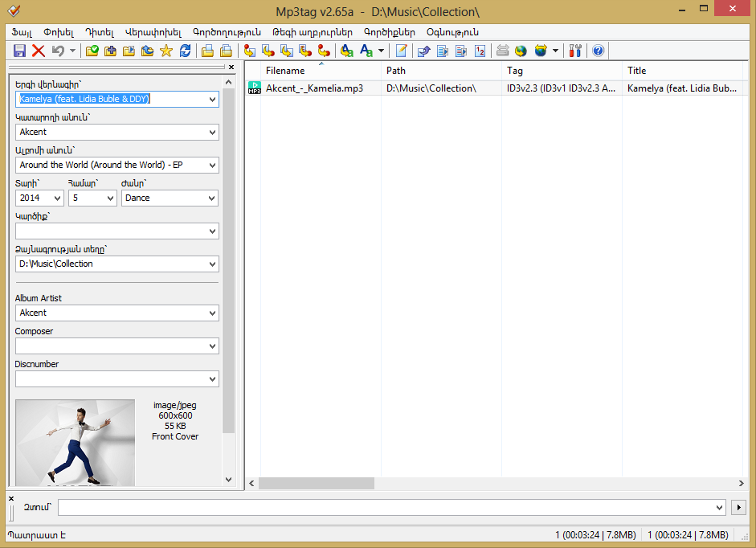The image size is (756, 548).
Task: Expand the Composer dropdown
Action: 212,346
